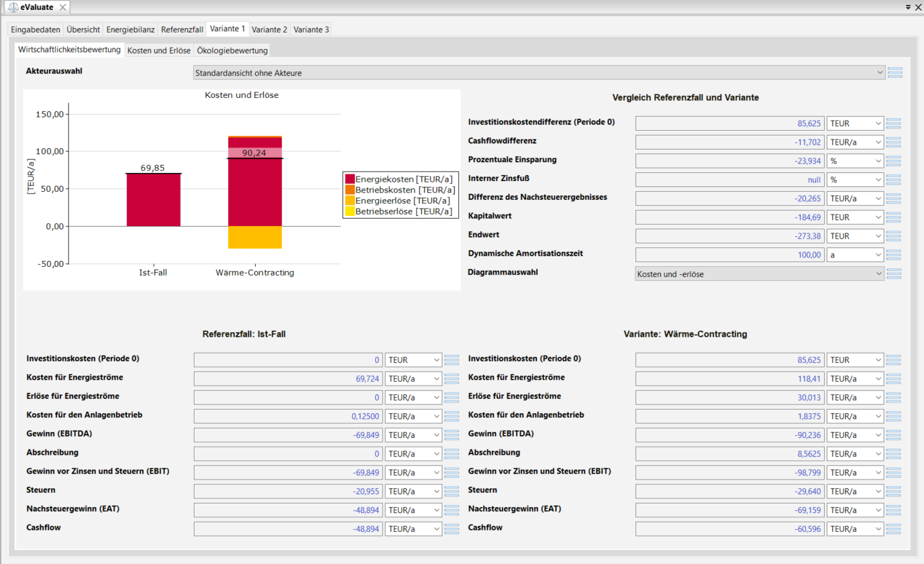Click the 'Vergleich Referenzfall und Variante' heading
The width and height of the screenshot is (924, 564).
coord(686,98)
